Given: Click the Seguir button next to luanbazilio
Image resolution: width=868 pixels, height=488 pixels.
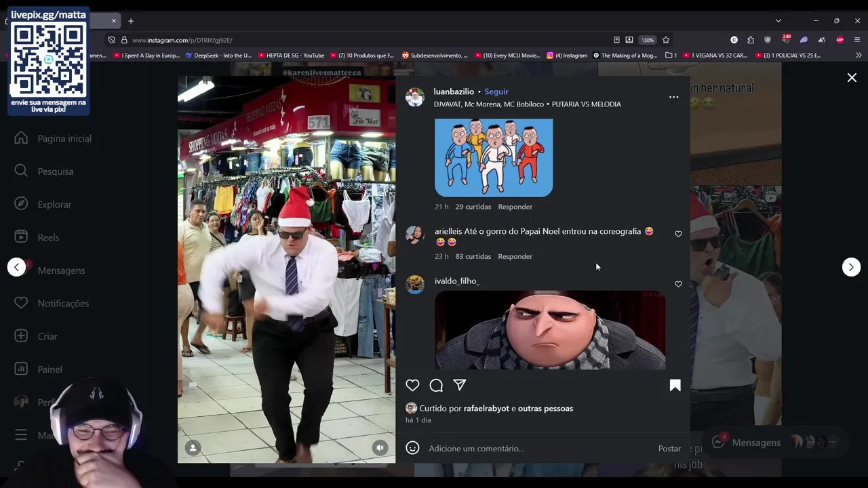Looking at the screenshot, I should pos(496,91).
